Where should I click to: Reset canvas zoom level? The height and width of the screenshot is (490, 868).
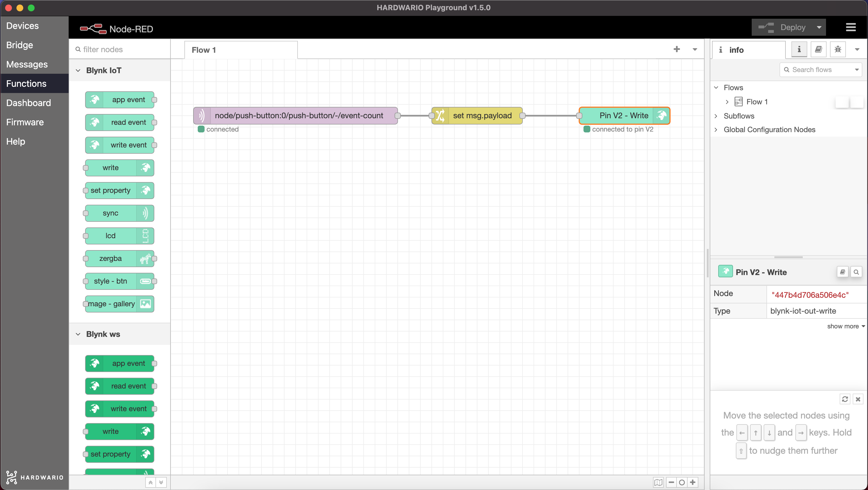coord(682,482)
